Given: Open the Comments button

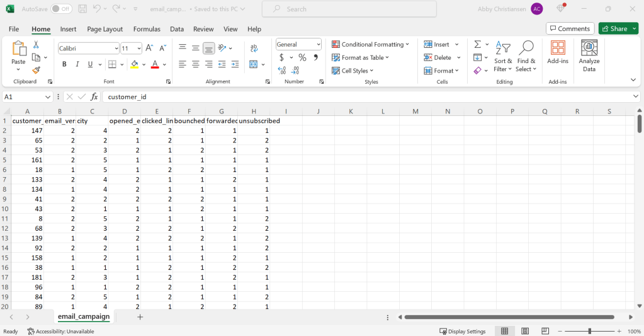Looking at the screenshot, I should pyautogui.click(x=570, y=28).
